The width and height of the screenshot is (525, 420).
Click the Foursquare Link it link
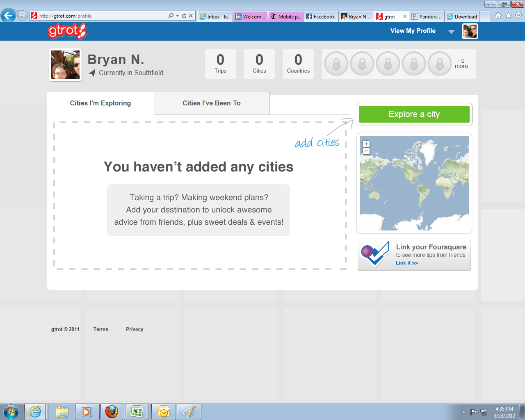click(x=406, y=263)
